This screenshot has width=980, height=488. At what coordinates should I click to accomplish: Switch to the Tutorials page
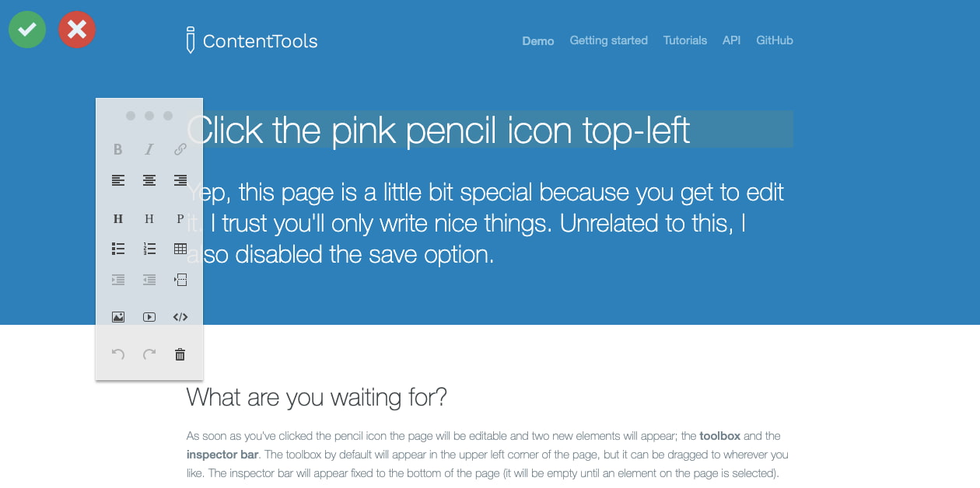(x=684, y=40)
